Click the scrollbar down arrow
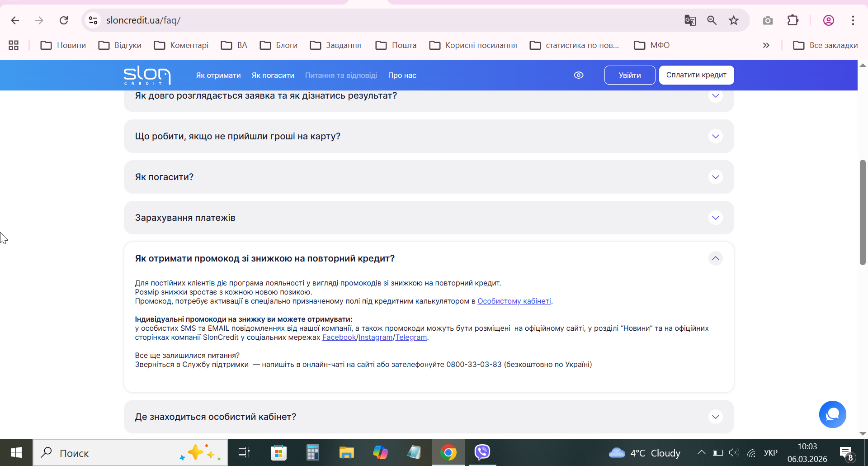The width and height of the screenshot is (868, 466). tap(863, 433)
